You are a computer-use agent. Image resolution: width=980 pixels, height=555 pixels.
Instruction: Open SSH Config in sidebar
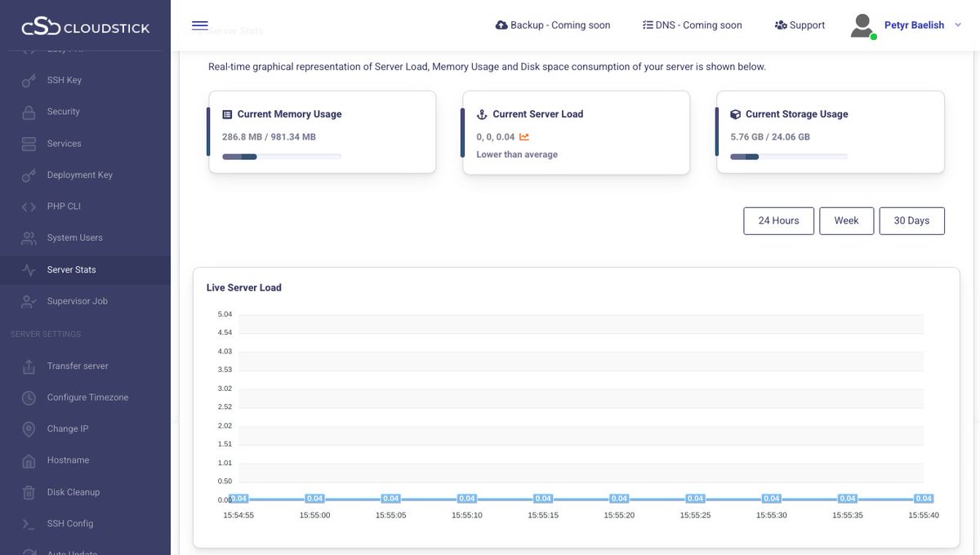[70, 524]
